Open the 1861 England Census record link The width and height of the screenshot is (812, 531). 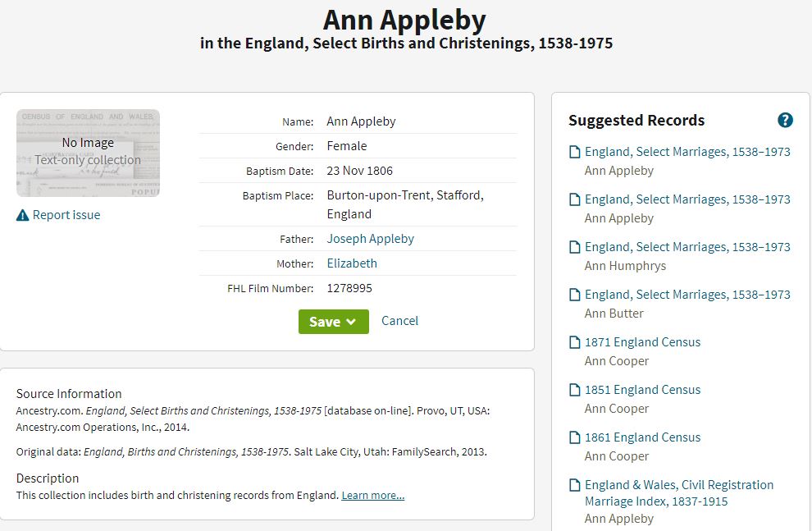click(x=642, y=437)
